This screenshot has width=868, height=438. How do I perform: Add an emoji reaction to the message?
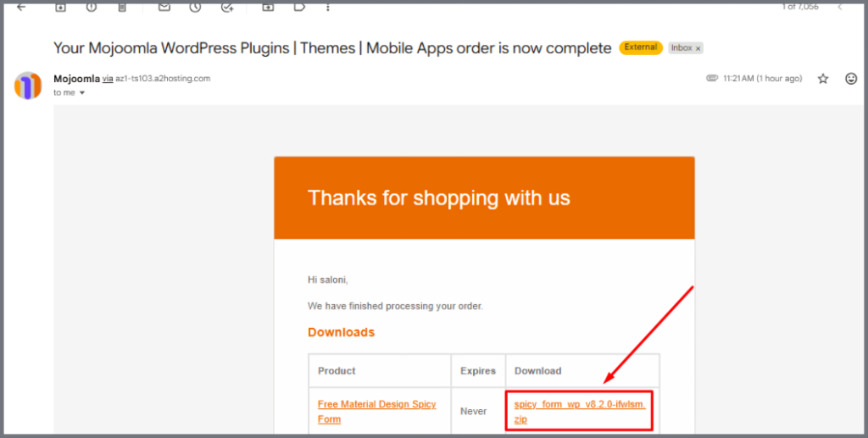pyautogui.click(x=851, y=79)
